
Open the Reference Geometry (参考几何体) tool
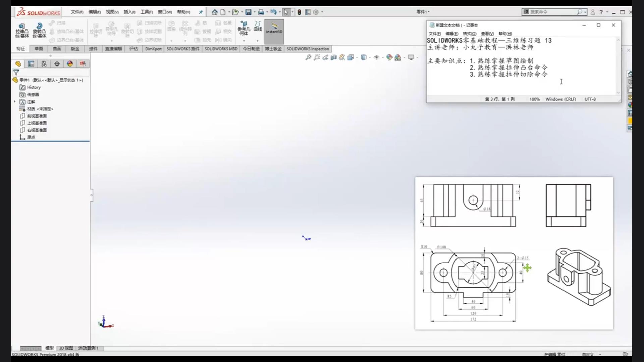tap(244, 28)
